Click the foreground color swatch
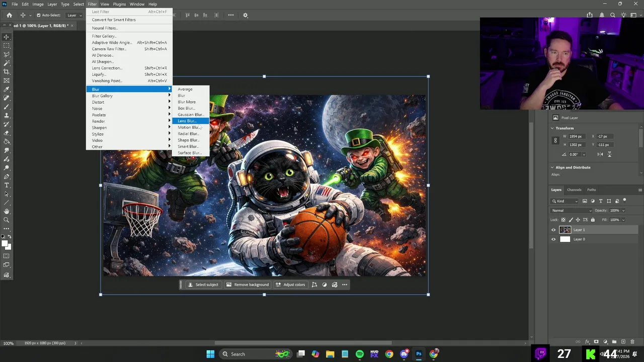The width and height of the screenshot is (644, 362). coord(5,244)
